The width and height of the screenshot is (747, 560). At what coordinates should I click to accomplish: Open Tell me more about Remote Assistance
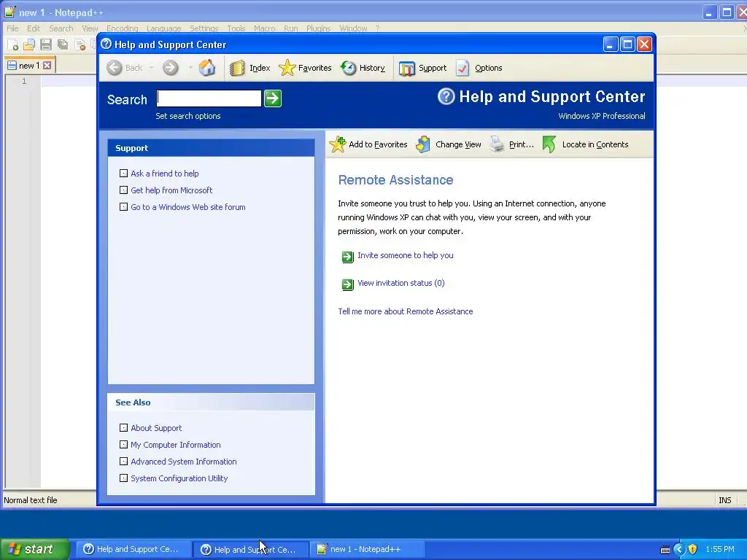pyautogui.click(x=406, y=311)
